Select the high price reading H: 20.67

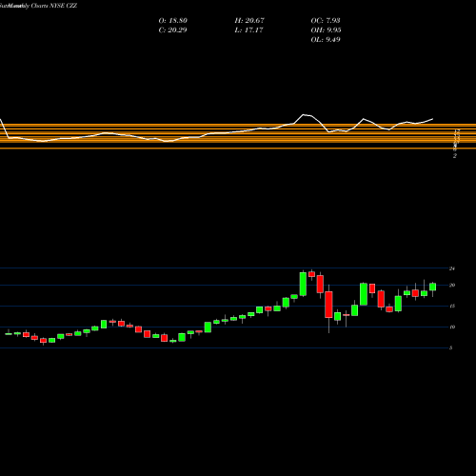[249, 21]
